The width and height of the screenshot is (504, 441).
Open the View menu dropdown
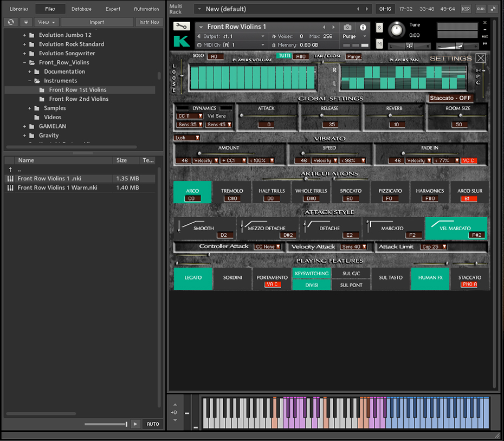pyautogui.click(x=46, y=22)
